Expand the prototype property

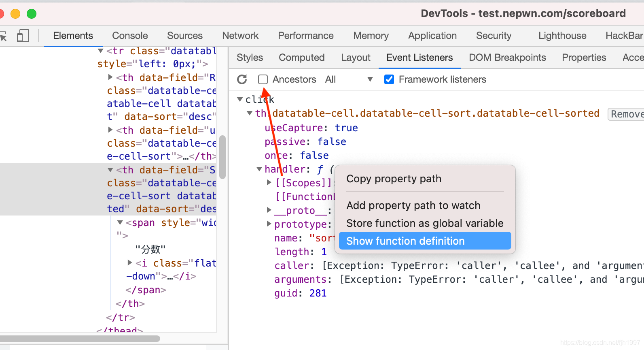coord(269,224)
